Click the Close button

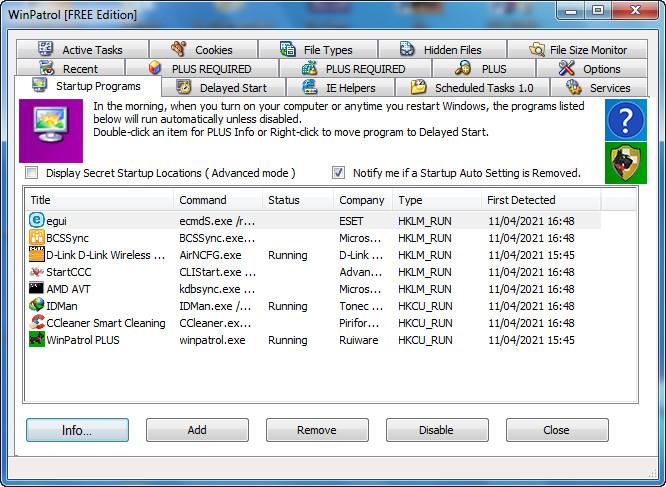click(x=557, y=430)
